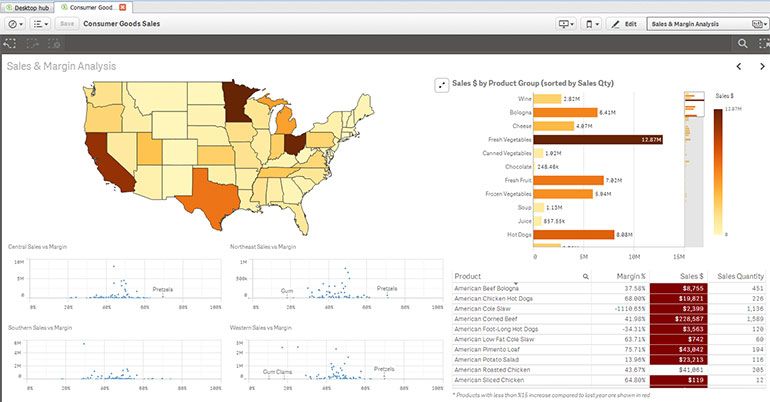Click the Sales $ color gradient legend
The image size is (770, 402).
click(x=717, y=170)
